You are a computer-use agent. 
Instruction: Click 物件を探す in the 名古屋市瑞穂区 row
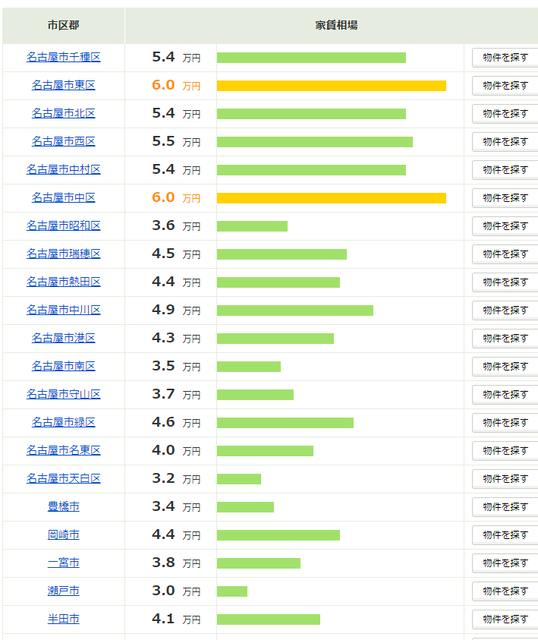pyautogui.click(x=505, y=254)
